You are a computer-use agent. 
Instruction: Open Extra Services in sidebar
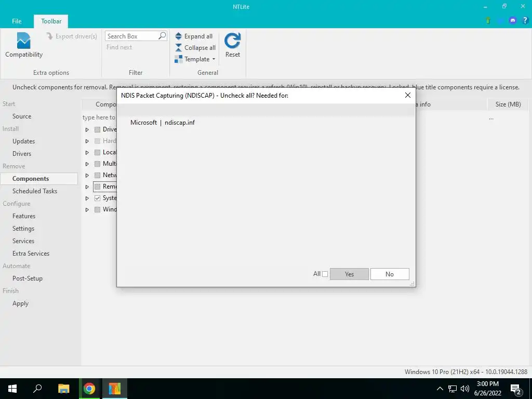(x=31, y=254)
